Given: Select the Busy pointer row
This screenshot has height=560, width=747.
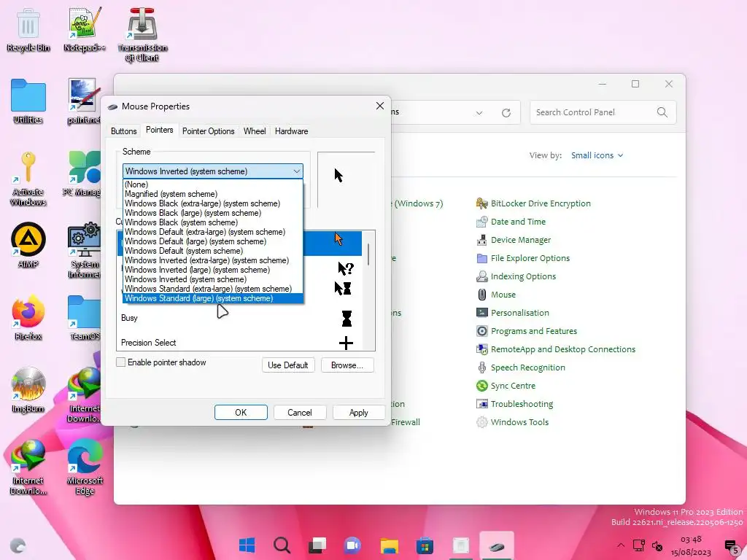Looking at the screenshot, I should [241, 318].
